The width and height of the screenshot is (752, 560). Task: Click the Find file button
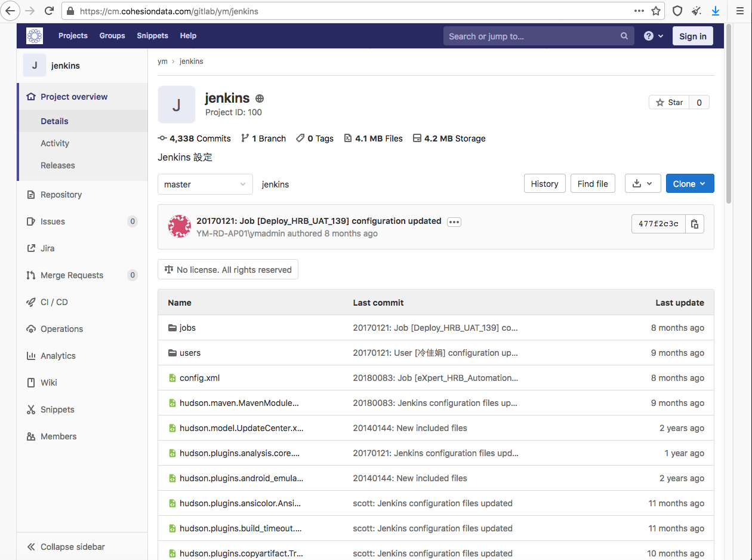(x=593, y=184)
